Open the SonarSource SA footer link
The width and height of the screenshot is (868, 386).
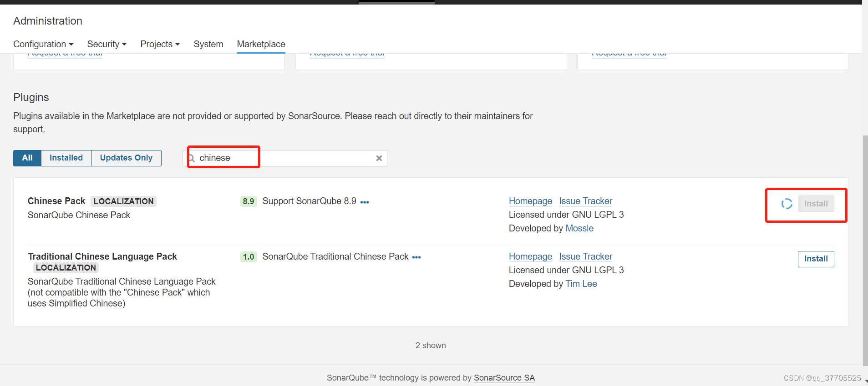[504, 378]
